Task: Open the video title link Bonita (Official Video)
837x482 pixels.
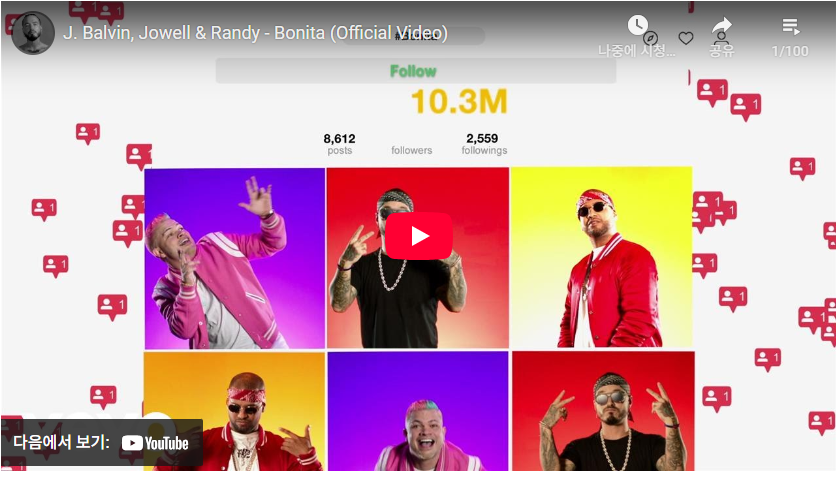Action: 255,33
